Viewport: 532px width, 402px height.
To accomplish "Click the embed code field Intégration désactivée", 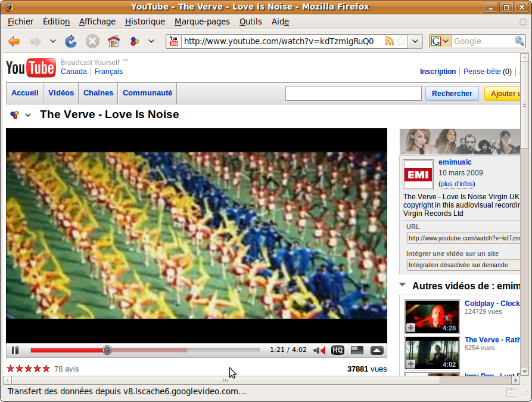I will 463,265.
